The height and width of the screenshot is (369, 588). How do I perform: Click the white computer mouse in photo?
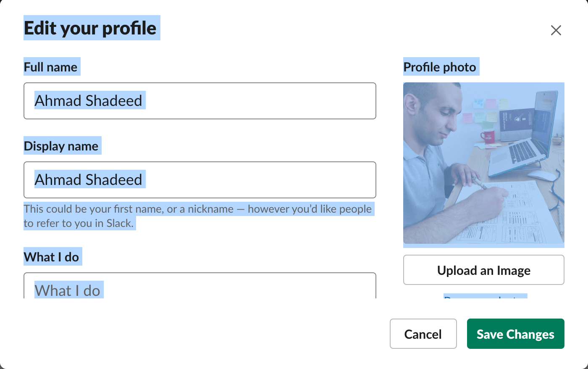pyautogui.click(x=541, y=175)
